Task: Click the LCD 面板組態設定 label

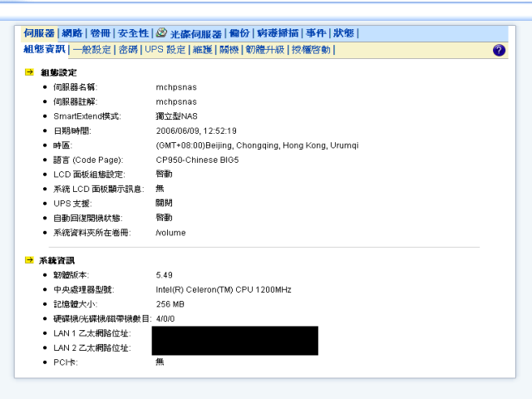Action: 89,175
